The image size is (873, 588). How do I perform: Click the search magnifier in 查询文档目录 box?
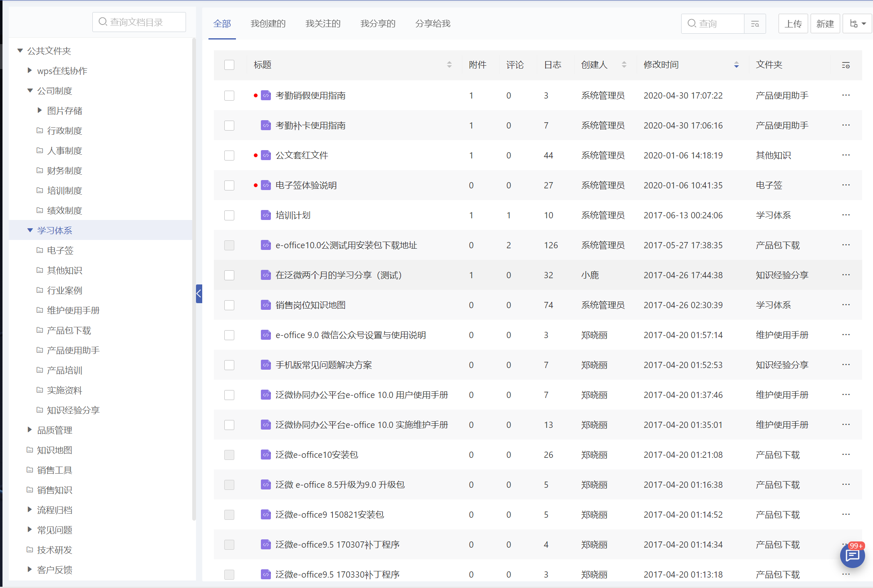click(x=103, y=22)
